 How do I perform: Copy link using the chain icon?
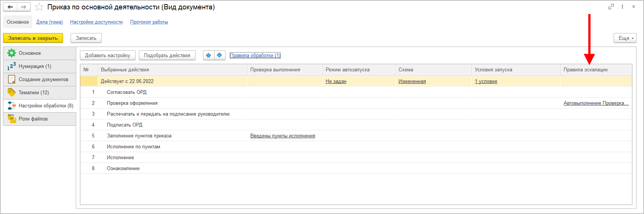pos(611,7)
